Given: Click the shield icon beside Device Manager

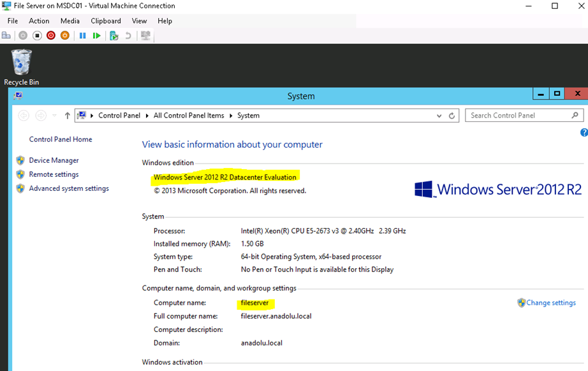Looking at the screenshot, I should click(20, 160).
